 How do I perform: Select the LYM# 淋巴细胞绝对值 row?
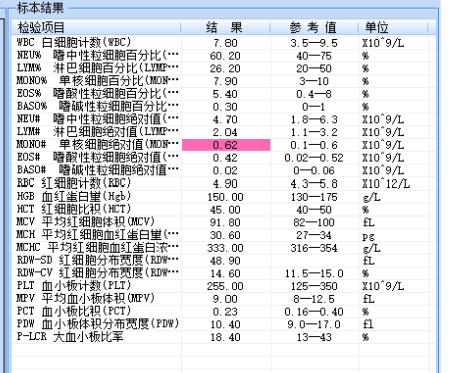coord(224,132)
